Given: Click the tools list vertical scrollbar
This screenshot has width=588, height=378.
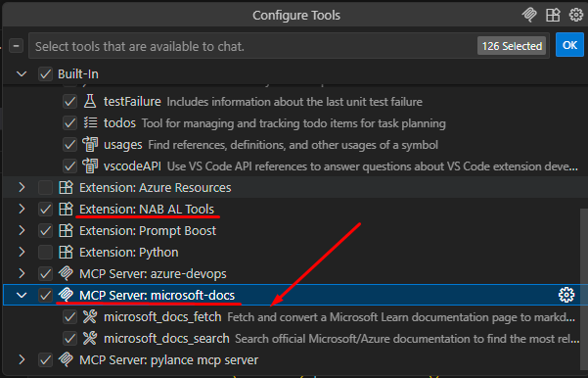Looking at the screenshot, I should (x=583, y=289).
